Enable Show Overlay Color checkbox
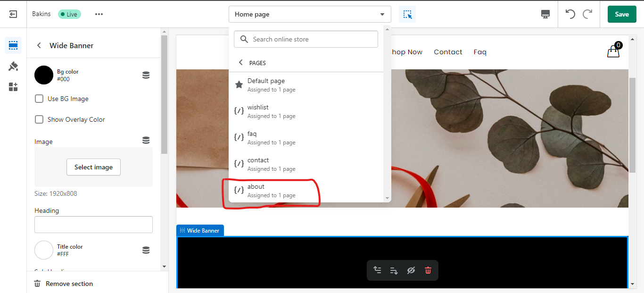Image resolution: width=644 pixels, height=293 pixels. [40, 119]
